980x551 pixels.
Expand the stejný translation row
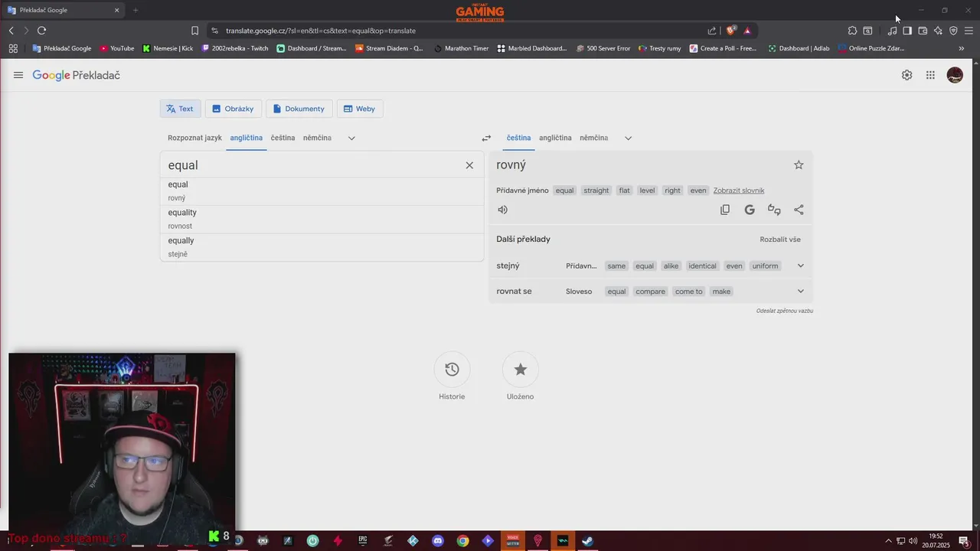(x=801, y=266)
